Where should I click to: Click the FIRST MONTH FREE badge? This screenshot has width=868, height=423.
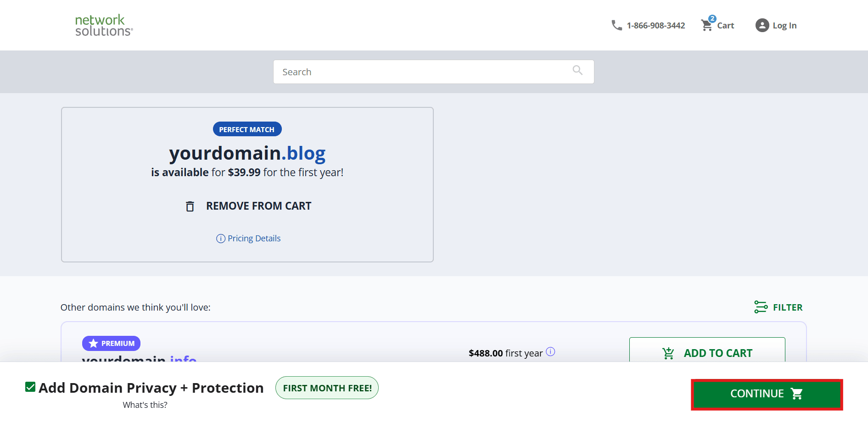(x=327, y=388)
